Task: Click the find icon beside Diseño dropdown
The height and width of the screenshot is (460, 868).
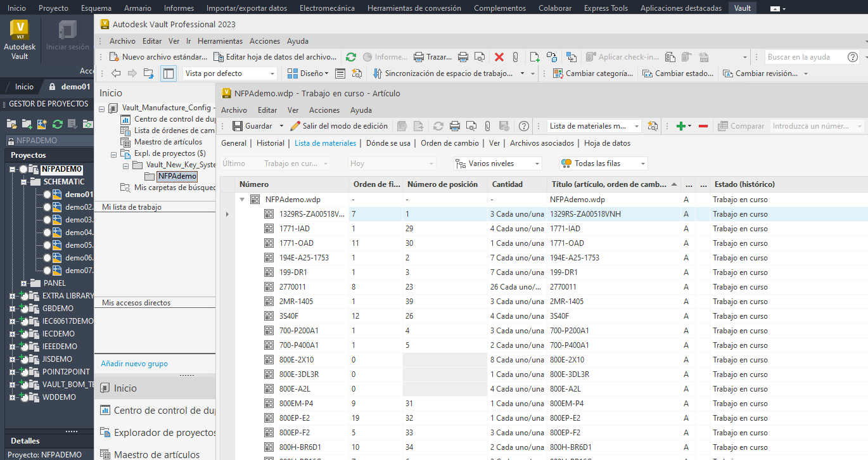Action: point(357,73)
